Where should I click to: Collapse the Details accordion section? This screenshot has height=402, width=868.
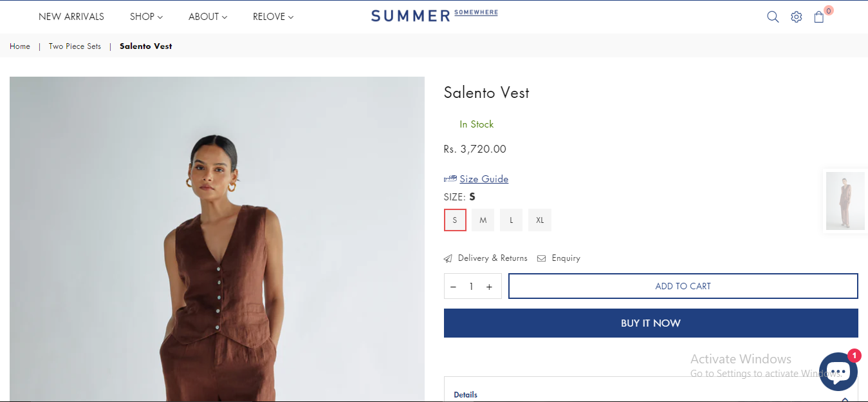pos(845,398)
